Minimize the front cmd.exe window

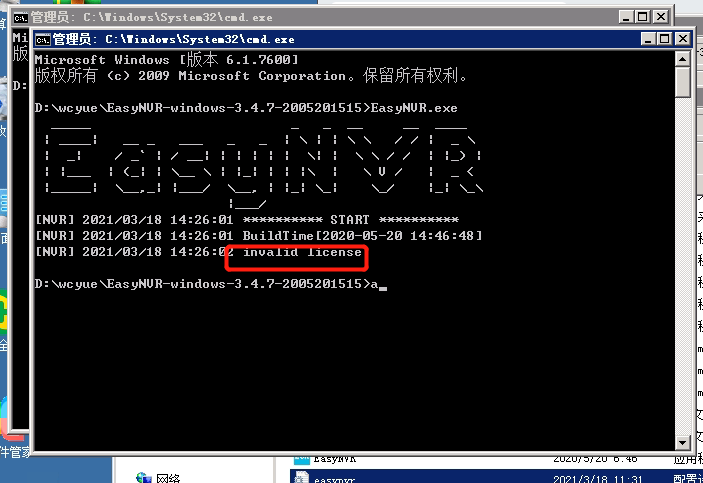647,39
